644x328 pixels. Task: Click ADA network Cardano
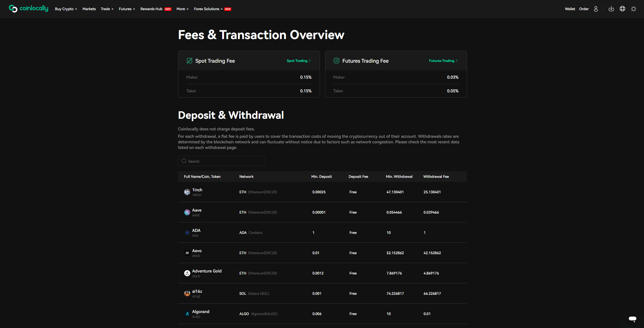pos(255,233)
